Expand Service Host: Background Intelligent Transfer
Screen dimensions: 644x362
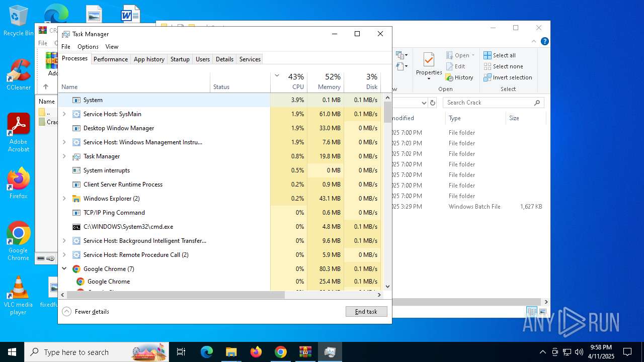[64, 241]
